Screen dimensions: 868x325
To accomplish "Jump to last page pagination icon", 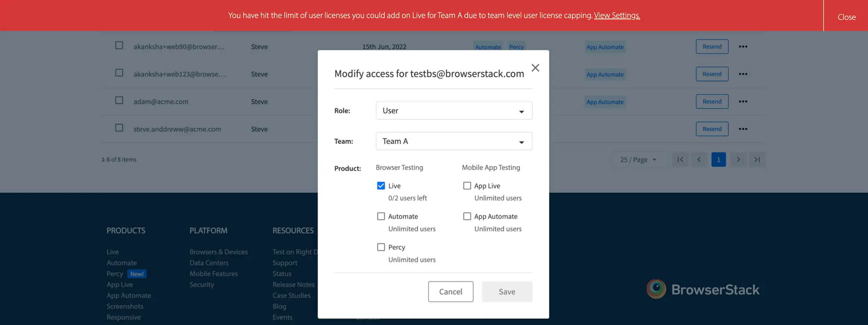I will 757,159.
